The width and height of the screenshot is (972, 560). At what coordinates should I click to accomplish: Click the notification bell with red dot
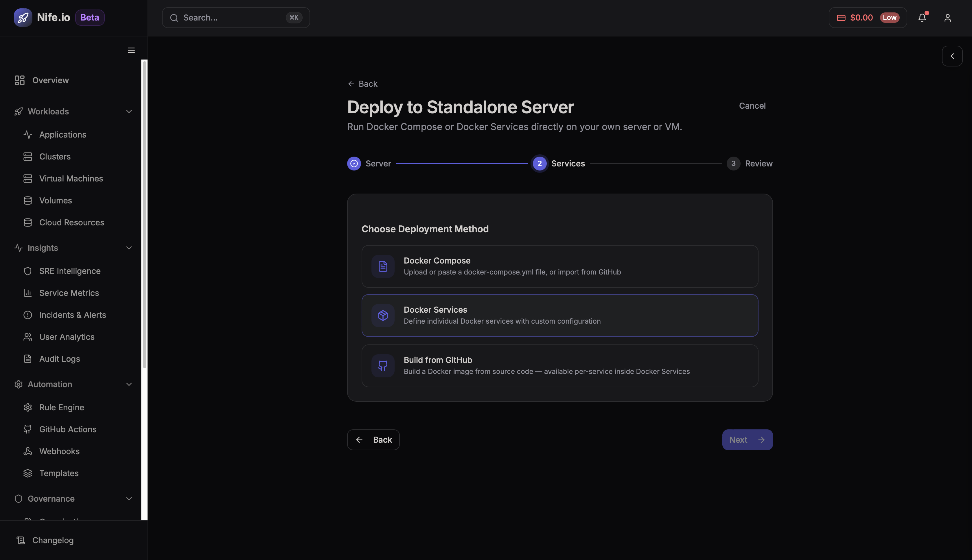point(922,17)
